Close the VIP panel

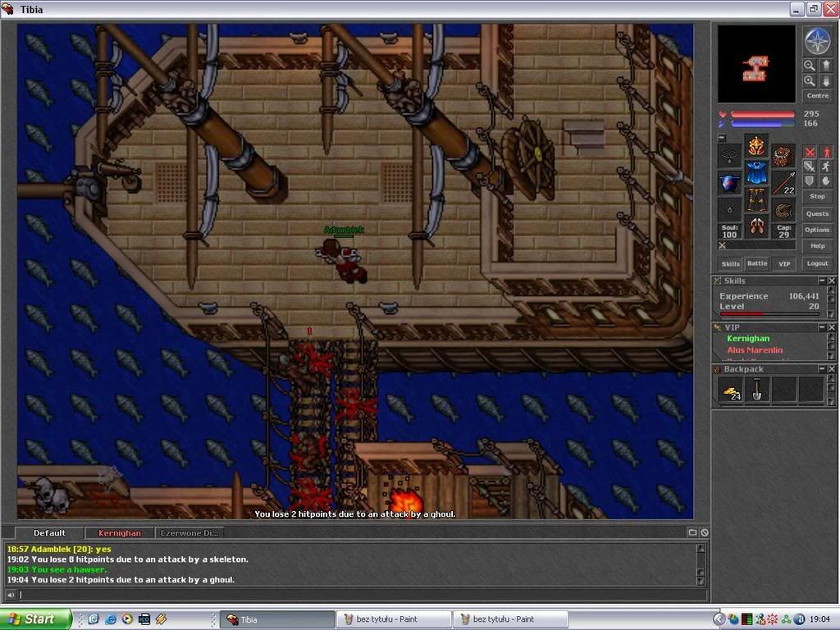tap(832, 327)
